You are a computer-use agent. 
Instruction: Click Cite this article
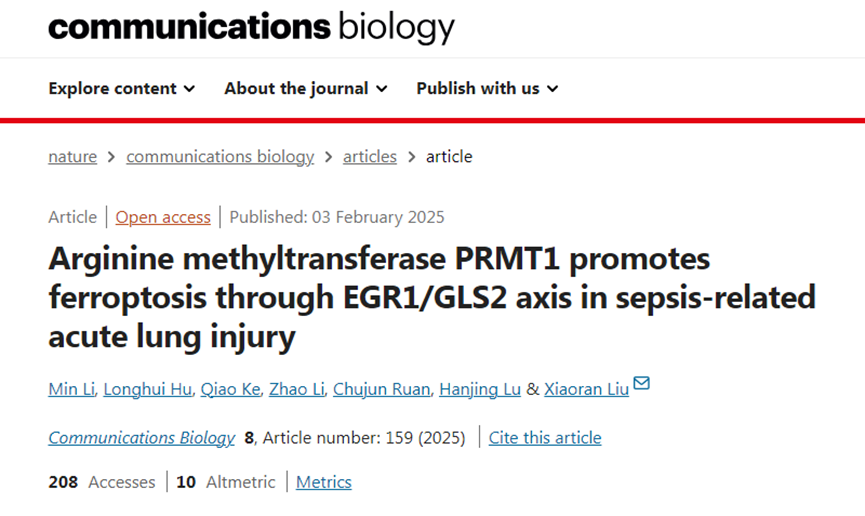point(545,438)
